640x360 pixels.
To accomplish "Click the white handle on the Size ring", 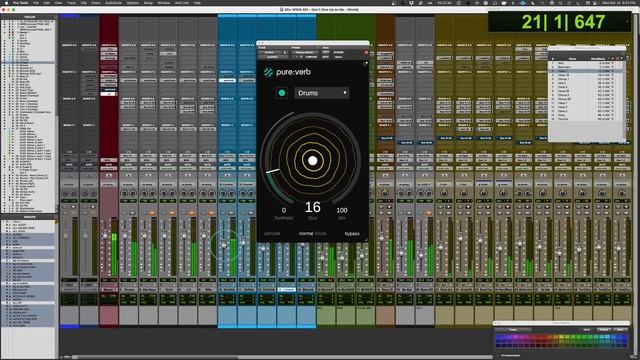I will click(273, 171).
